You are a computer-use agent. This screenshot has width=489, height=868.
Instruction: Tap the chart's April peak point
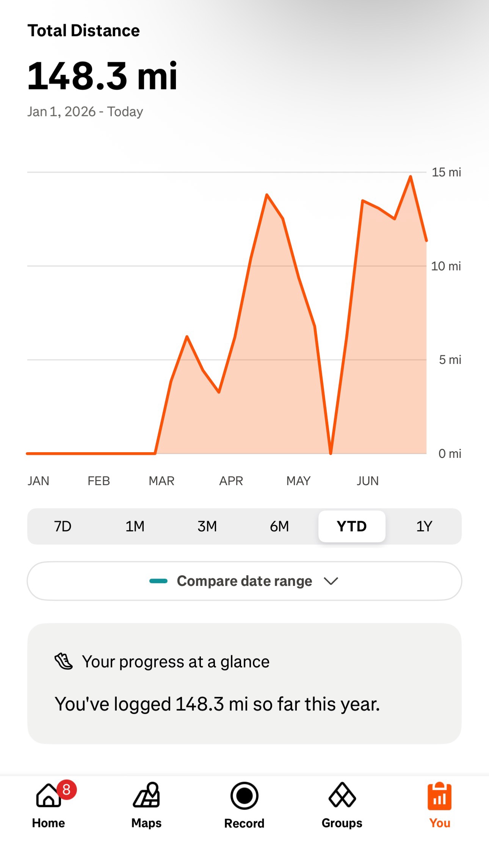coord(267,195)
